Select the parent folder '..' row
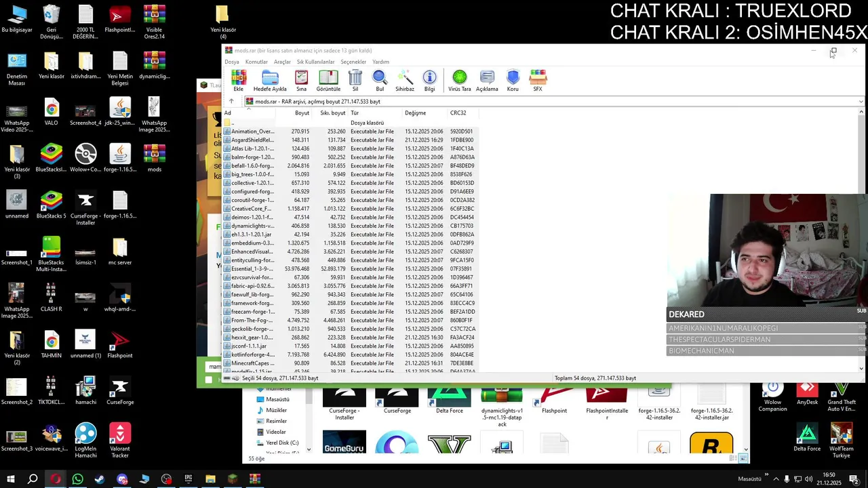Screen dimensions: 868x488 tap(351, 123)
